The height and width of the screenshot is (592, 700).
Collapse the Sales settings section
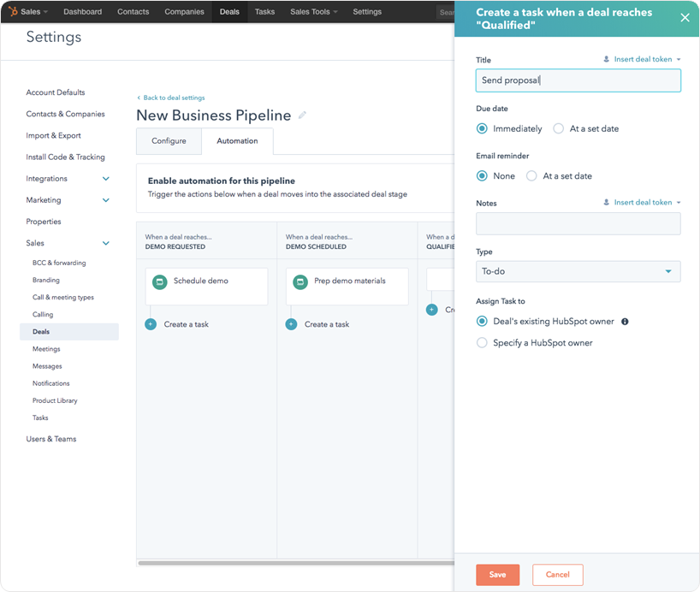(x=106, y=243)
